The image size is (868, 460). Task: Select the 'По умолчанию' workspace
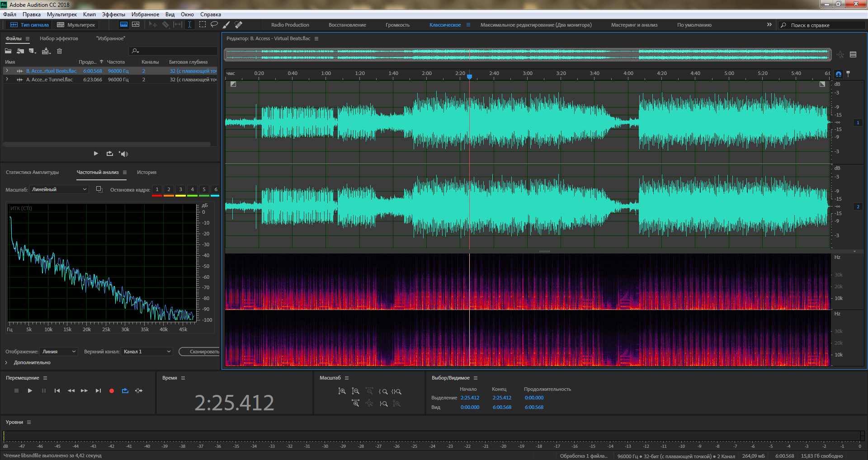pyautogui.click(x=694, y=25)
